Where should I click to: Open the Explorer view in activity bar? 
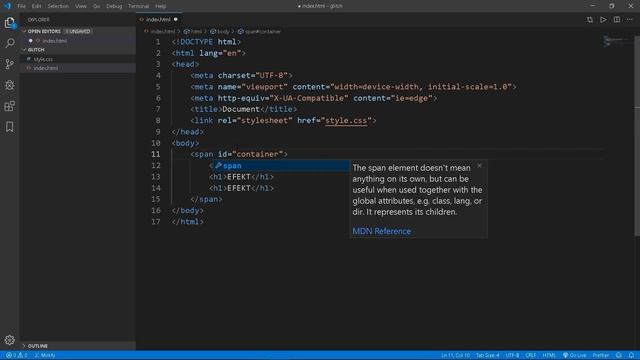pos(9,22)
